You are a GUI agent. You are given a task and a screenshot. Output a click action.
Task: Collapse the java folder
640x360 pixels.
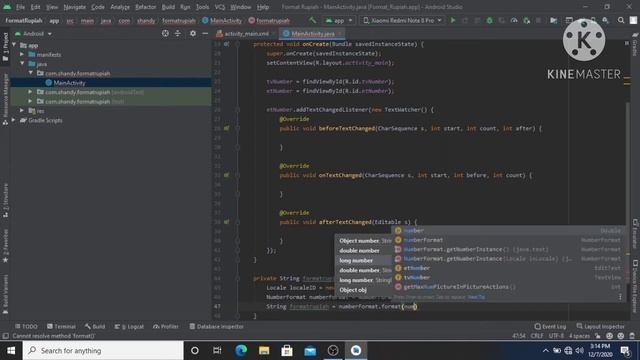(22, 64)
